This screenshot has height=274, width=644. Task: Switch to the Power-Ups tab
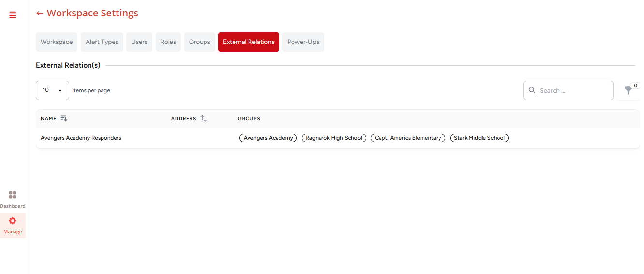303,42
